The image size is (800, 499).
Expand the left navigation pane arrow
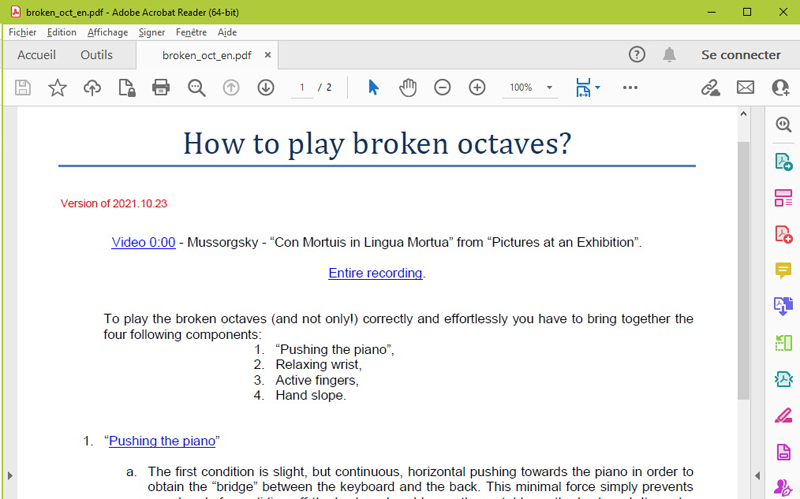point(8,475)
